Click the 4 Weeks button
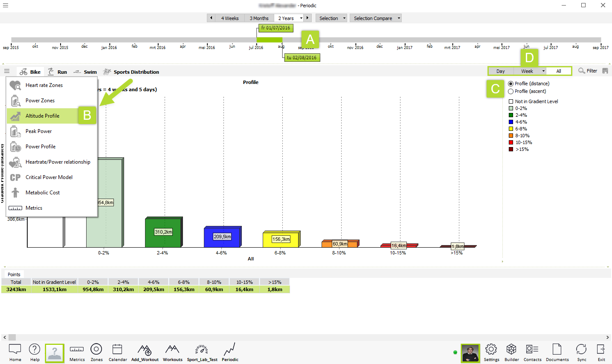This screenshot has height=364, width=612. point(229,18)
